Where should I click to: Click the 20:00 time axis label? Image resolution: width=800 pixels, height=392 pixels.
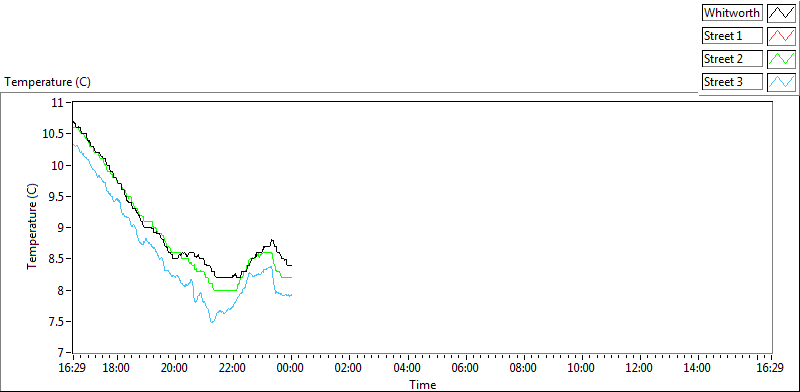pos(175,368)
